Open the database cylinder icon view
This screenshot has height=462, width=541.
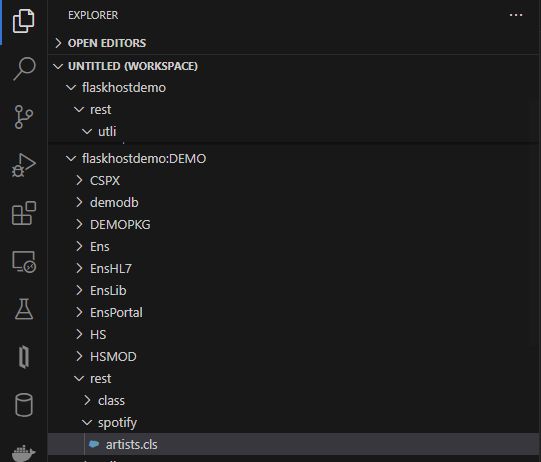(24, 405)
